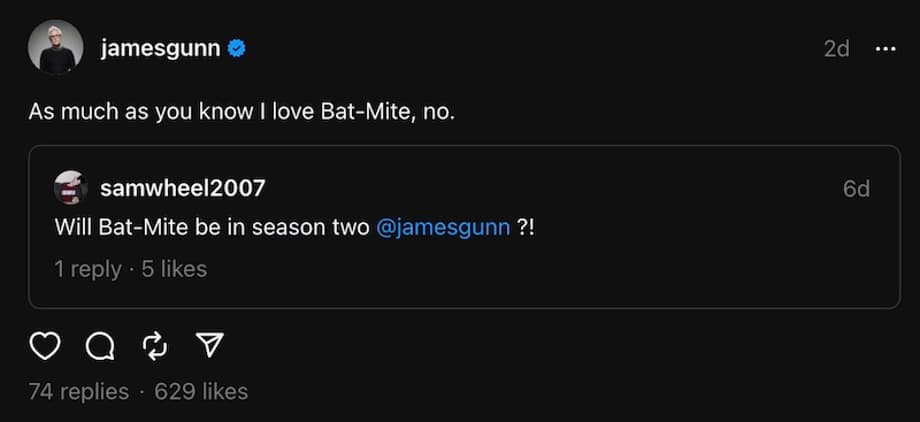The image size is (920, 422).
Task: Show the 629 likes list
Action: tap(201, 391)
